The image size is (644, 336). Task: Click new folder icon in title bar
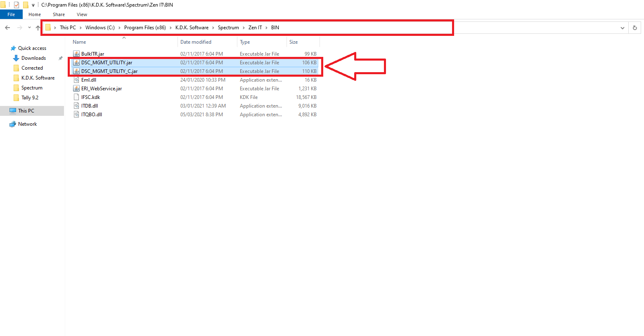coord(25,5)
